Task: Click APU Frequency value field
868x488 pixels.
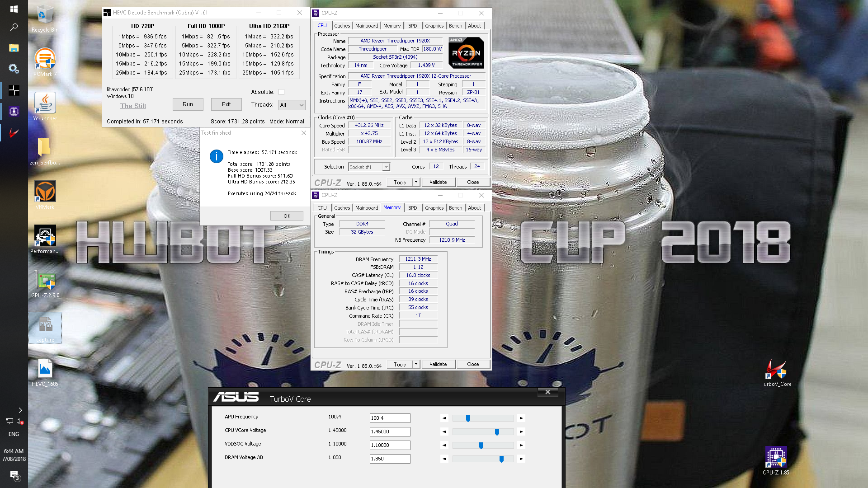Action: [x=390, y=418]
